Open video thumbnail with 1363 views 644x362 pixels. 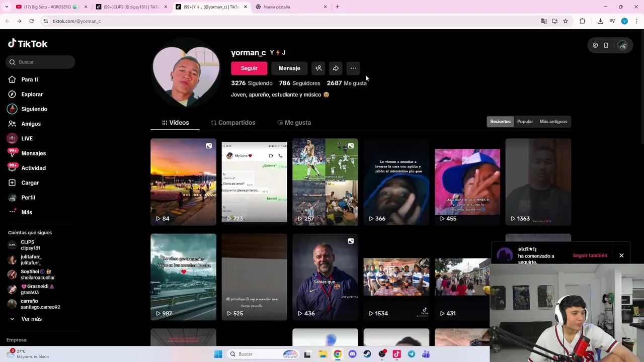538,182
